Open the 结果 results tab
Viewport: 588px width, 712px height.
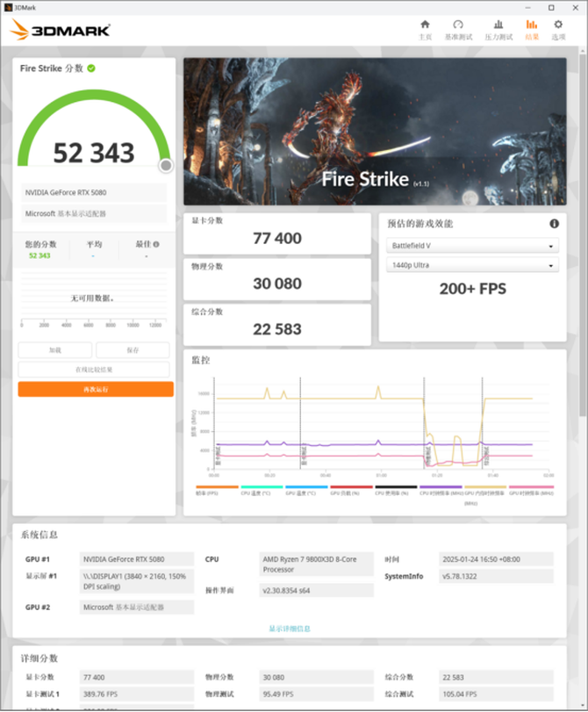point(532,30)
